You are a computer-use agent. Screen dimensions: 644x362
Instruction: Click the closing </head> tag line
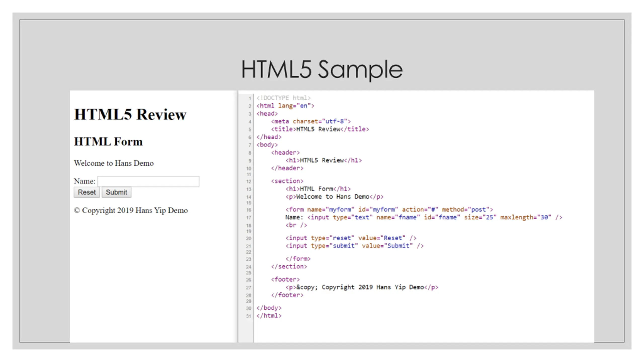269,137
